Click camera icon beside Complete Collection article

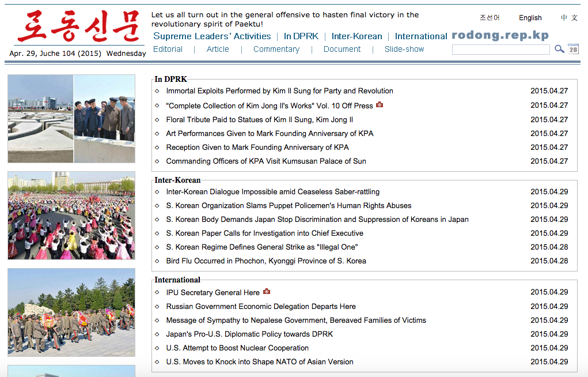[x=380, y=105]
